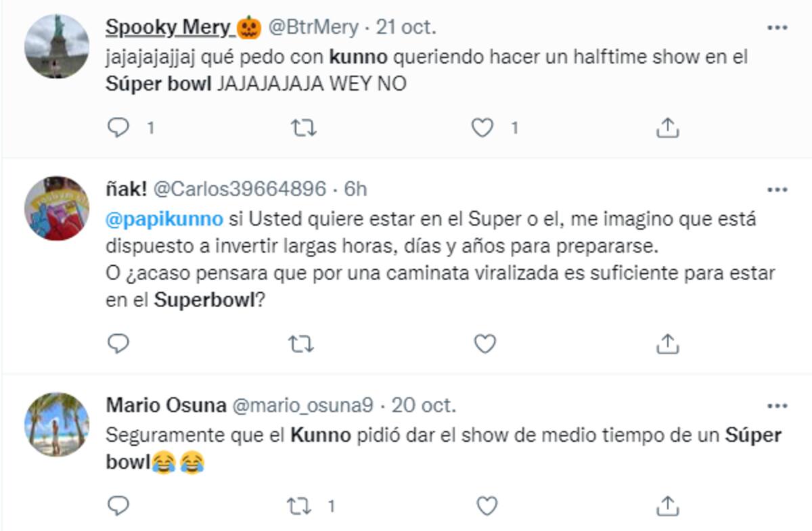
Task: Open more options on Mario Osuna's tweet
Action: 777,406
